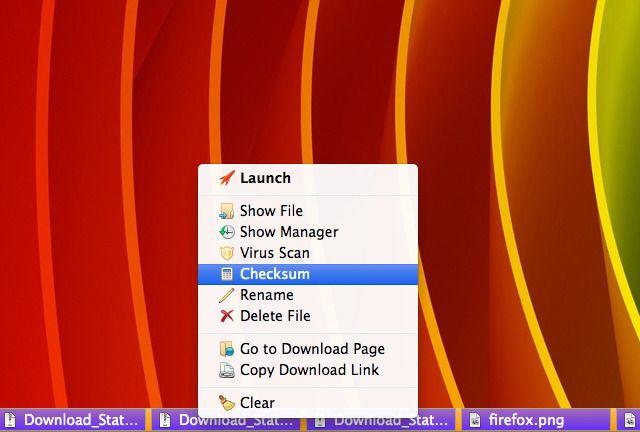
Task: Click the printer-style icon beside Copy Download Link
Action: point(227,370)
